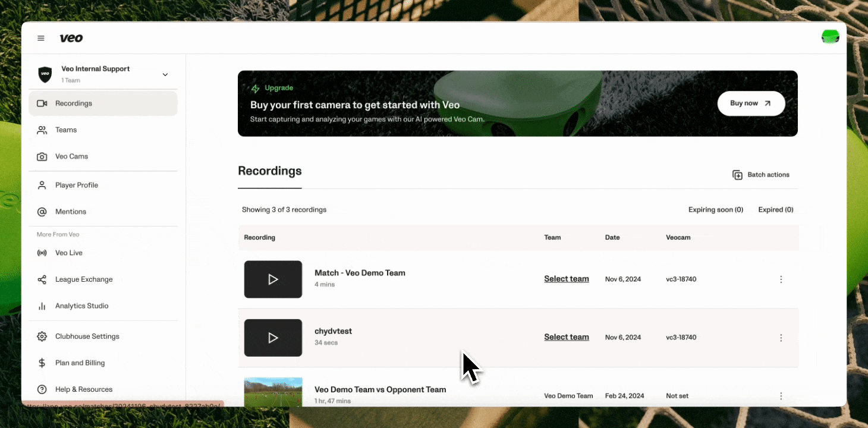
Task: Open the hamburger menu icon
Action: [41, 38]
